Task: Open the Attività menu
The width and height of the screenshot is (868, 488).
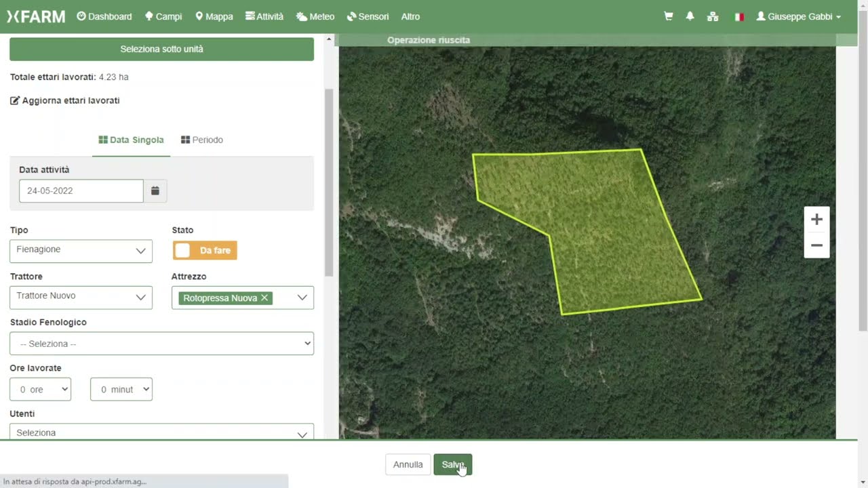Action: pyautogui.click(x=264, y=16)
